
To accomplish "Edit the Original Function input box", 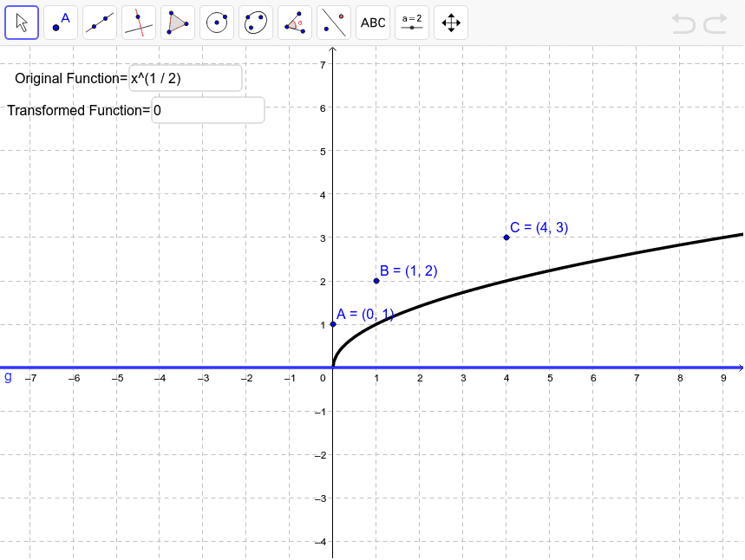I will click(186, 78).
